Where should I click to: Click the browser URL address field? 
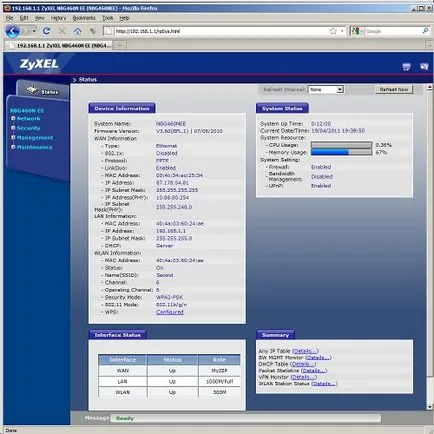[x=220, y=31]
